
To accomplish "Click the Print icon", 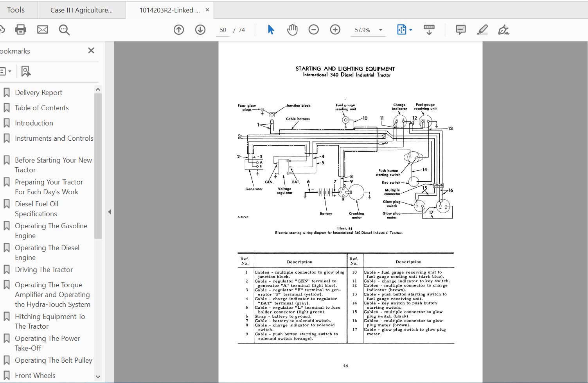I will tap(20, 29).
